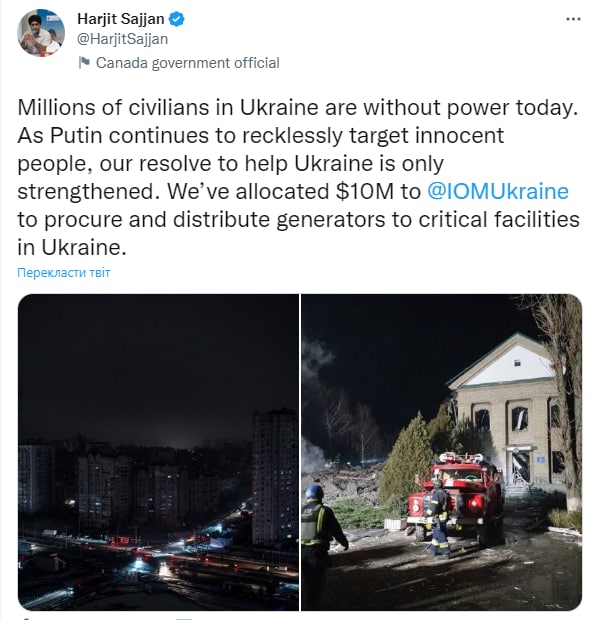The image size is (599, 620).
Task: Click the $10M amount in the tweet
Action: [x=365, y=191]
